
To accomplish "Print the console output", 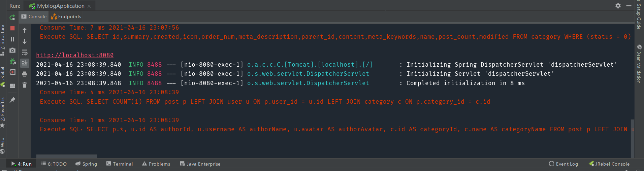I will pyautogui.click(x=25, y=74).
